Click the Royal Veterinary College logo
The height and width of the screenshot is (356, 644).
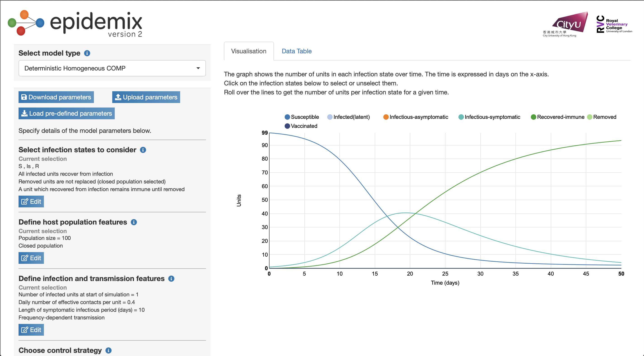[x=614, y=24]
